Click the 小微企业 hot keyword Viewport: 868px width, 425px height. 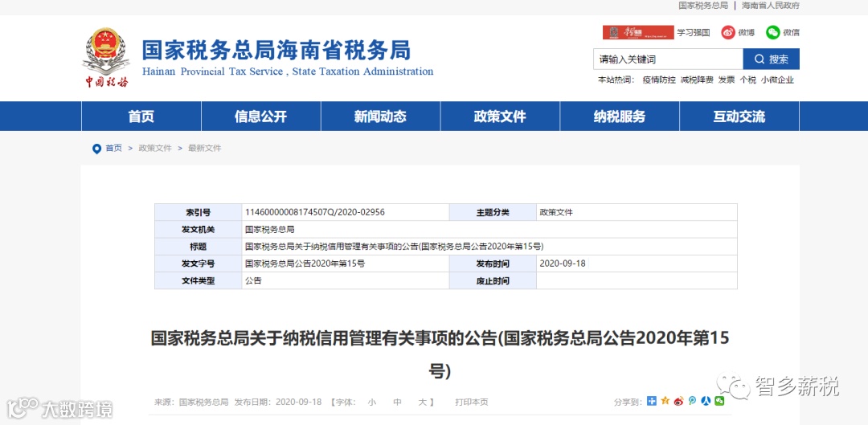point(777,80)
